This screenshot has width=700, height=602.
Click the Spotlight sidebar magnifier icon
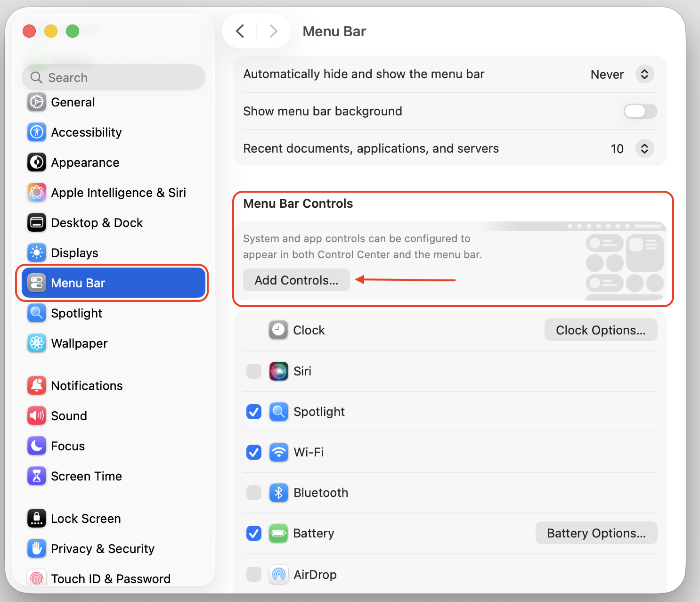[37, 313]
